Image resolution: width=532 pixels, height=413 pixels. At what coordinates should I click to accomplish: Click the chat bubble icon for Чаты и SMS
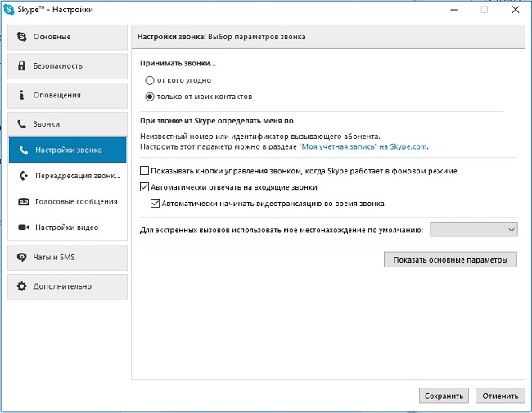pyautogui.click(x=22, y=257)
